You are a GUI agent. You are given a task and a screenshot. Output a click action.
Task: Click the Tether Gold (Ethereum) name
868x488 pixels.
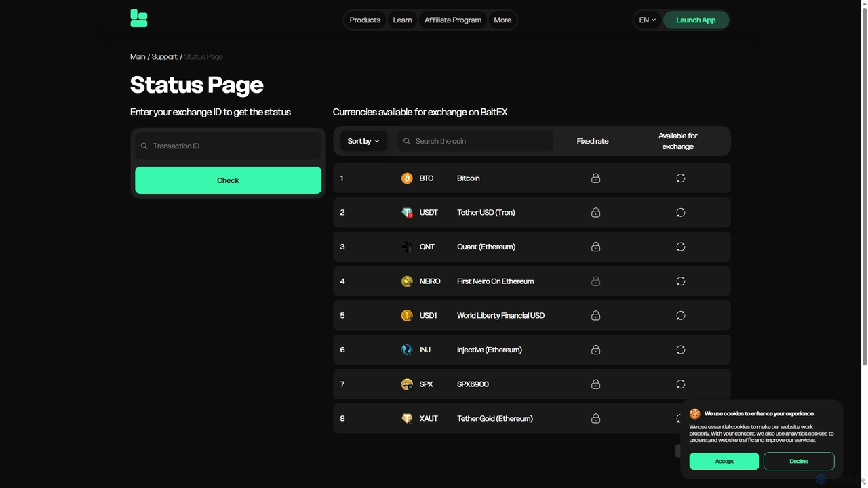[495, 419]
